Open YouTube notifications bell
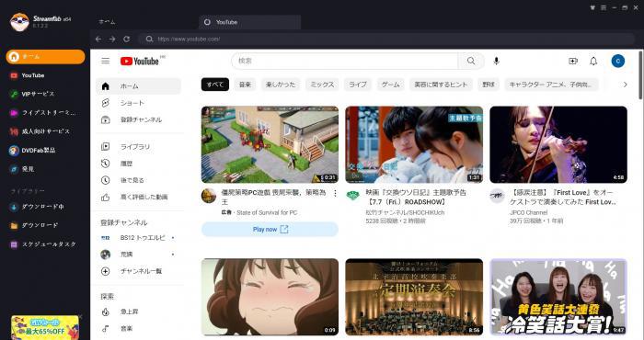 pyautogui.click(x=593, y=62)
